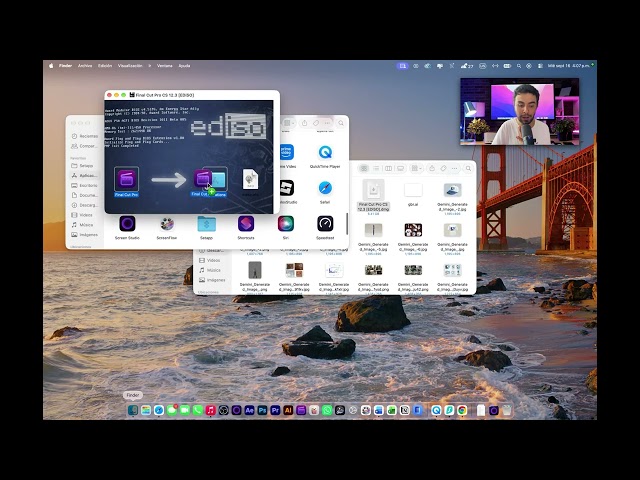Viewport: 640px width, 480px height.
Task: Click Spotlight search icon in the menu bar
Action: click(x=519, y=66)
